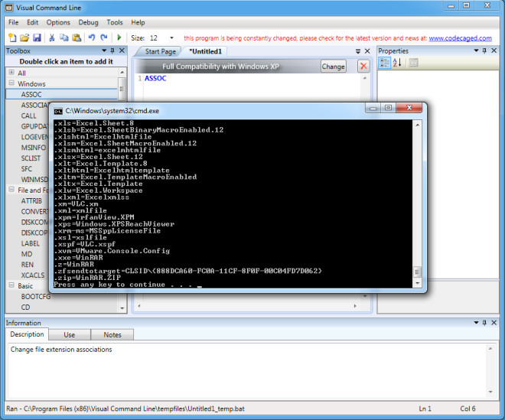
Task: Switch Properties panel to categorized view
Action: 384,63
